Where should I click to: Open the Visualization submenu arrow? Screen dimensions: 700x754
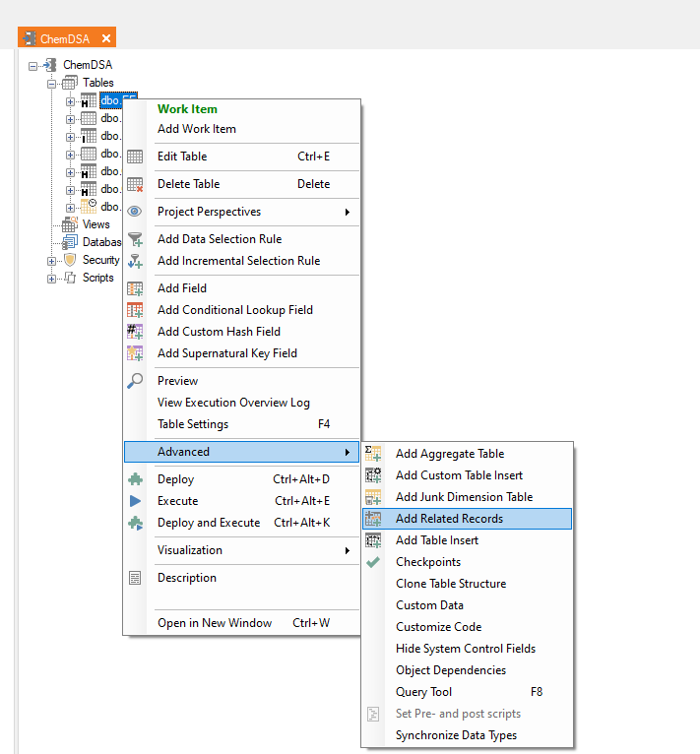point(347,550)
